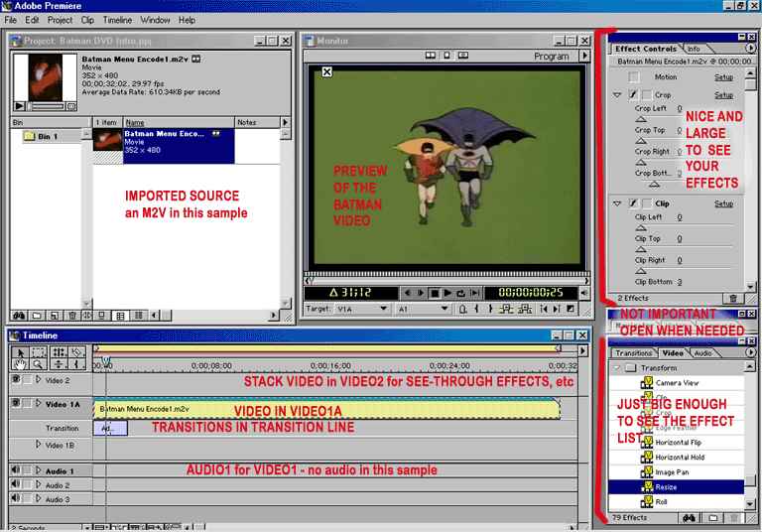Viewport: 762px width, 532px height.
Task: Expand the Audio 1 track
Action: [39, 469]
